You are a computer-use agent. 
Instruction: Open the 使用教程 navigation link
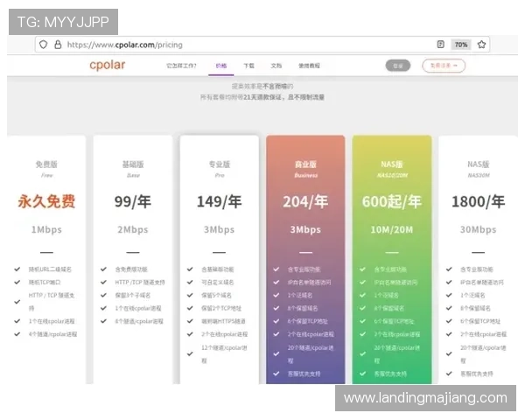tap(309, 66)
